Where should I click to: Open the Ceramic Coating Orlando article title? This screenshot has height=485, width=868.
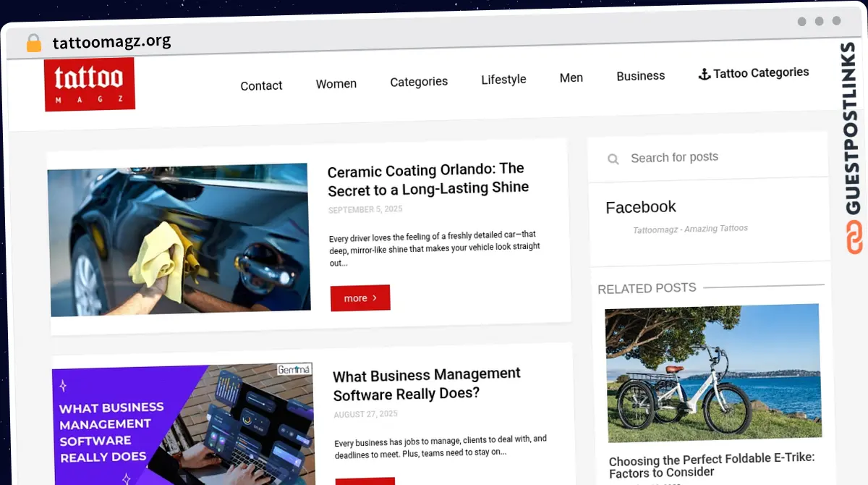[x=428, y=179]
